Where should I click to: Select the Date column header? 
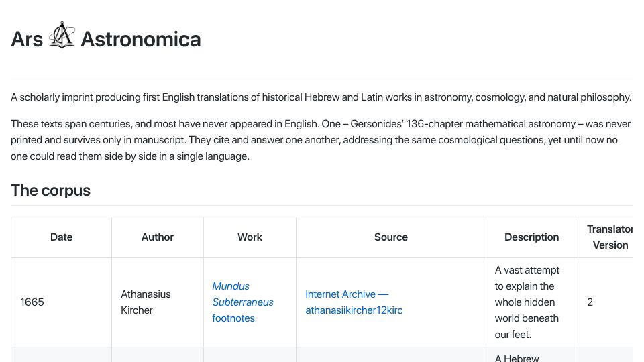coord(61,237)
